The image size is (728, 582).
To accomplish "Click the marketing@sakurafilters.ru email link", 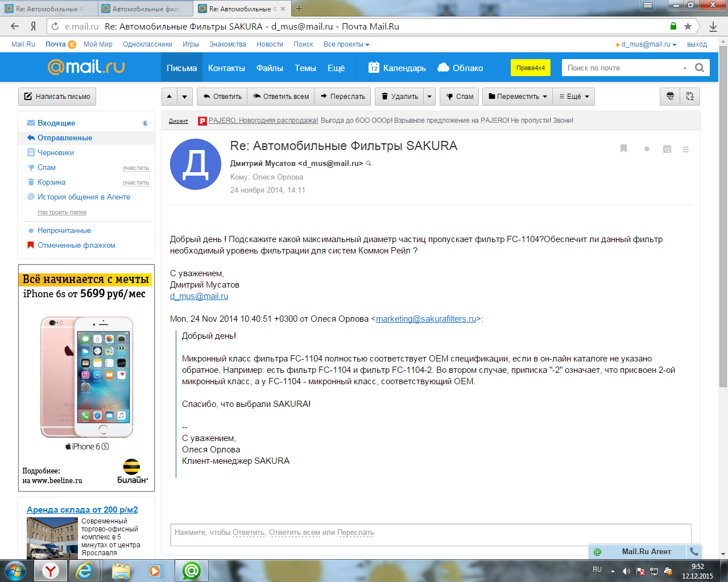I will click(426, 319).
